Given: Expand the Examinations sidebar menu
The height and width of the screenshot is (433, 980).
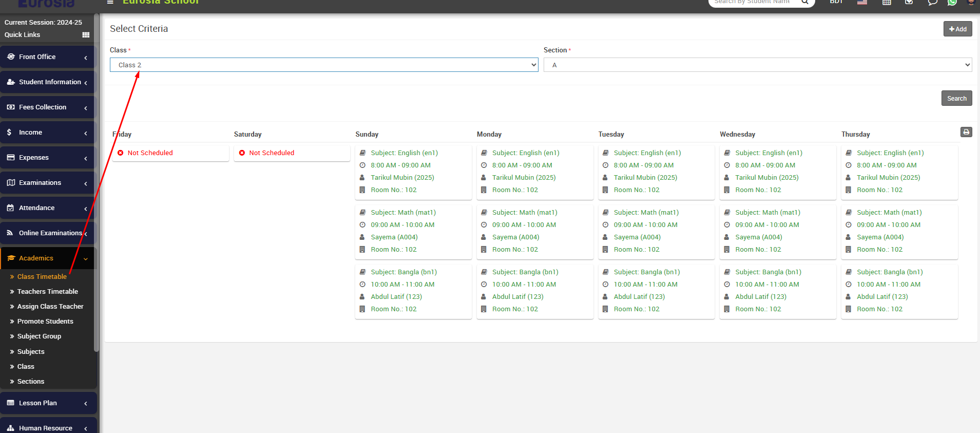Looking at the screenshot, I should pyautogui.click(x=48, y=183).
